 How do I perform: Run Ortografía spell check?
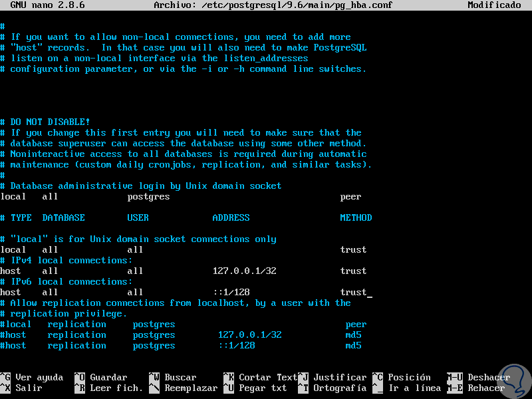point(341,388)
